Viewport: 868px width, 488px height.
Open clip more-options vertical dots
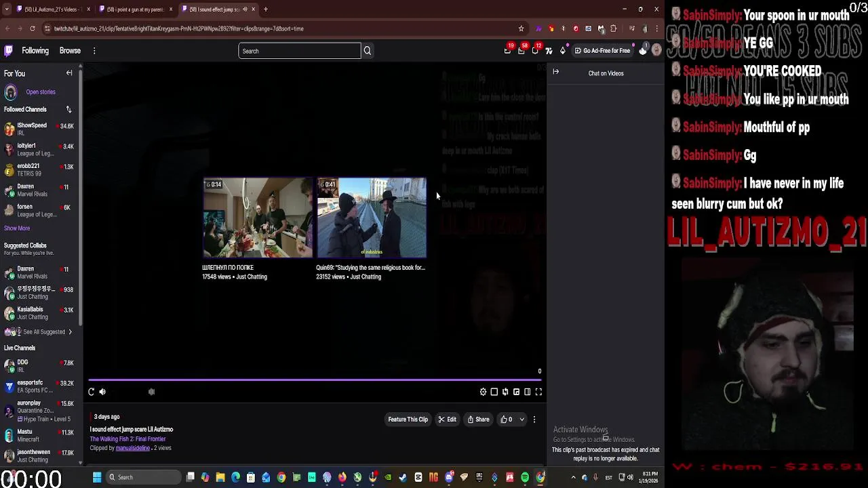tap(534, 420)
